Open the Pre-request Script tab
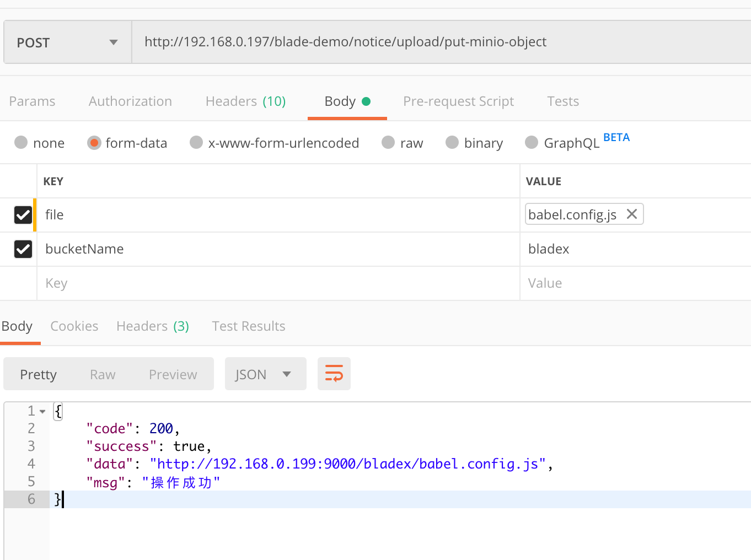Screen dimensions: 751x560 (x=458, y=101)
